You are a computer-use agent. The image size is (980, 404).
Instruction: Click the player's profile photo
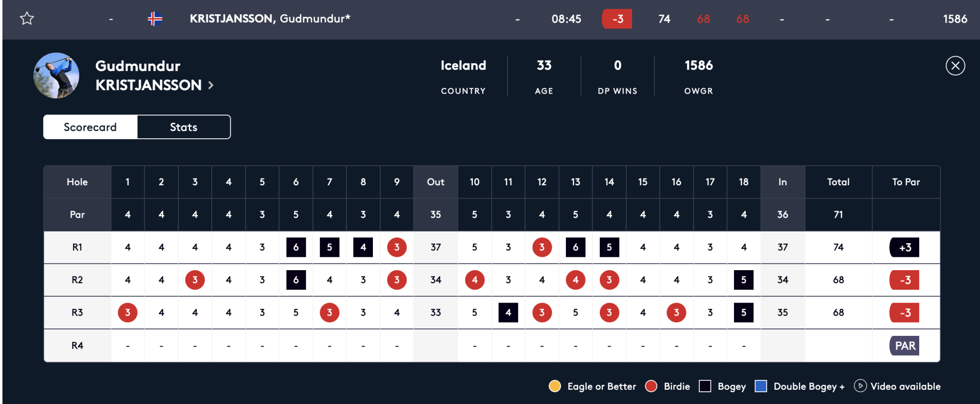[56, 76]
